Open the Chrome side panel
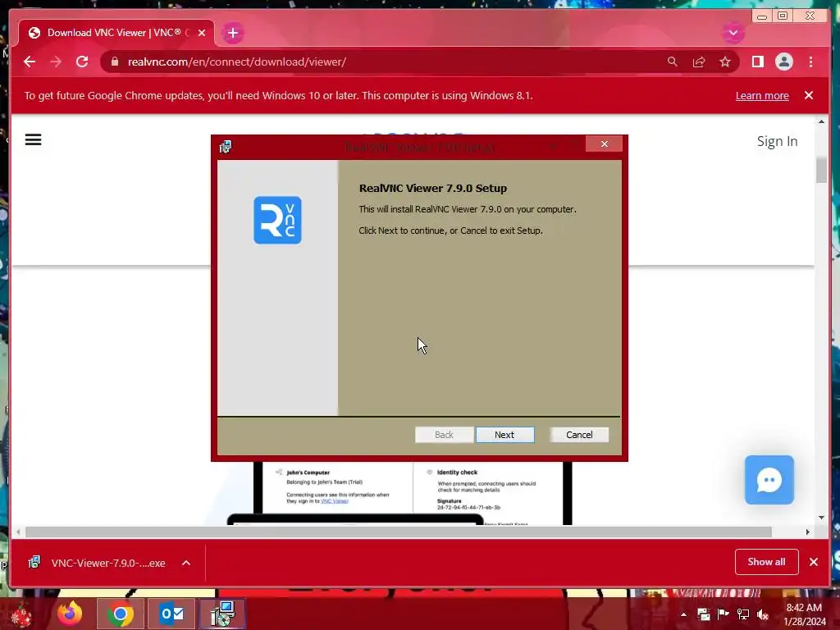 [x=757, y=62]
